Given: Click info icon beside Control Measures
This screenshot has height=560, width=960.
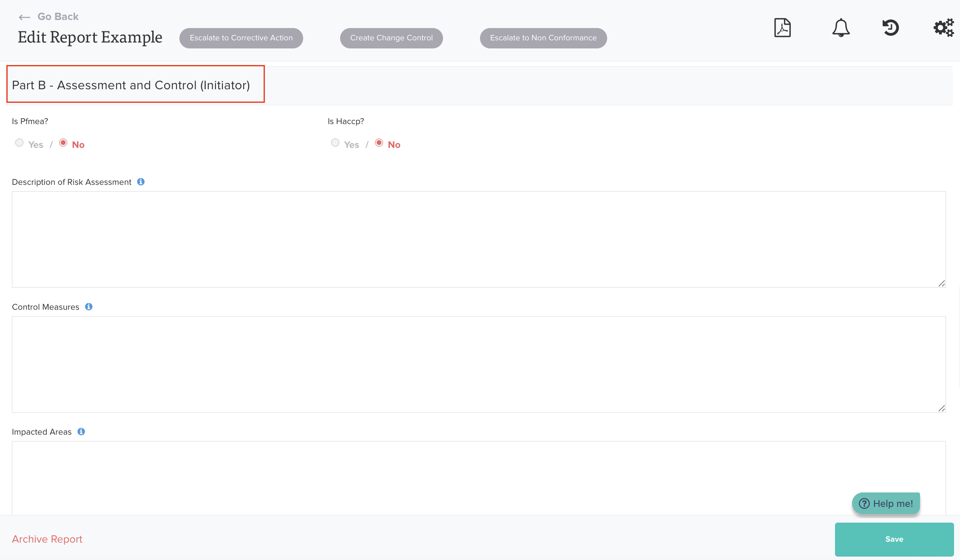Looking at the screenshot, I should tap(89, 307).
